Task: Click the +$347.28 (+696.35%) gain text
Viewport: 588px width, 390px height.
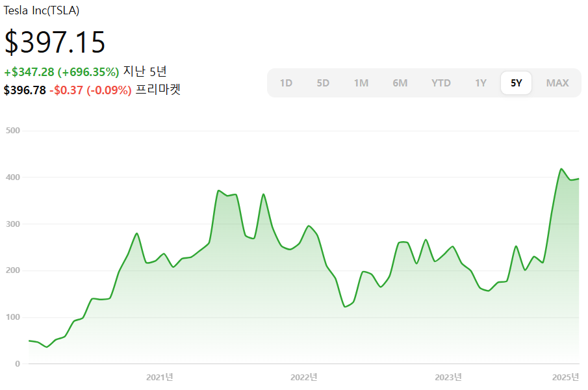Action: pos(62,72)
